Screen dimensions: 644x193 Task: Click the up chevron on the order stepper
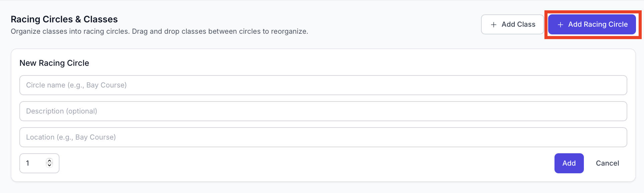point(49,161)
